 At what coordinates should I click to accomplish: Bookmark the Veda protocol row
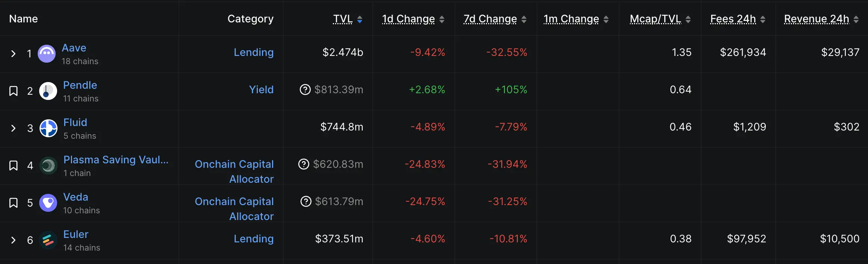pos(13,203)
